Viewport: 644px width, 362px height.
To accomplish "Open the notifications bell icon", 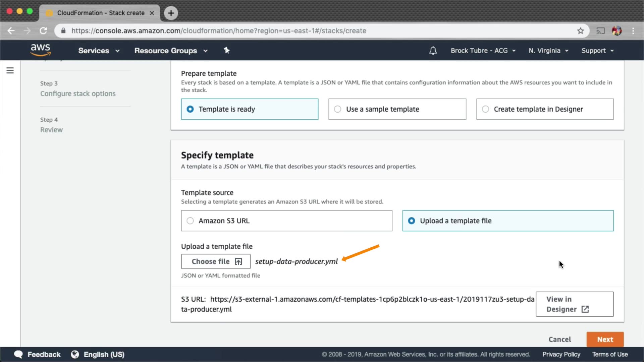I will click(x=433, y=51).
